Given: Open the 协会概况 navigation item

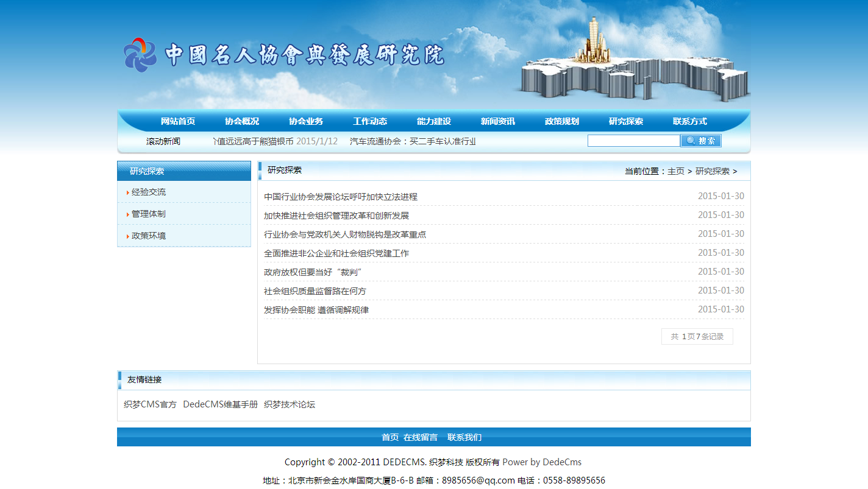Looking at the screenshot, I should pos(242,121).
